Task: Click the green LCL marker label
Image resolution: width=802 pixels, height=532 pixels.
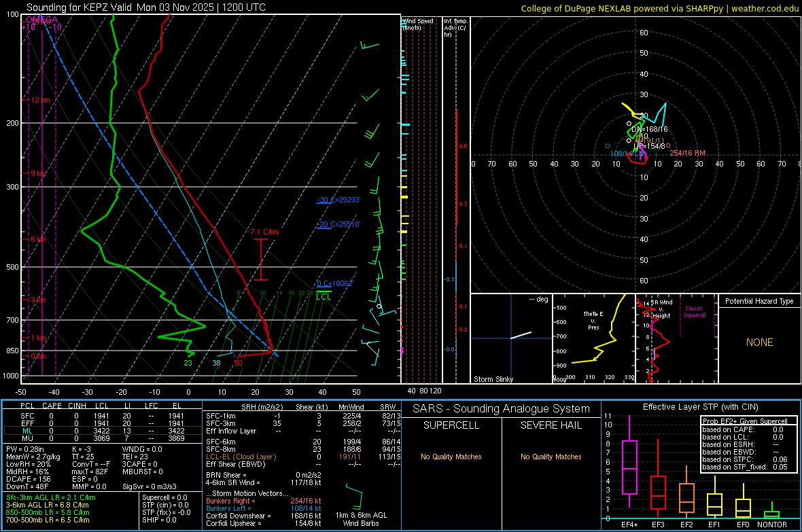Action: [x=324, y=296]
